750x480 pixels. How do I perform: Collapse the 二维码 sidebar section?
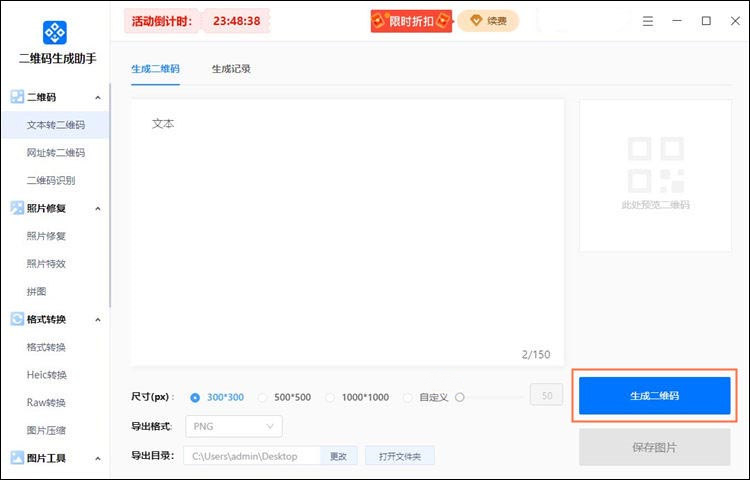pos(98,98)
